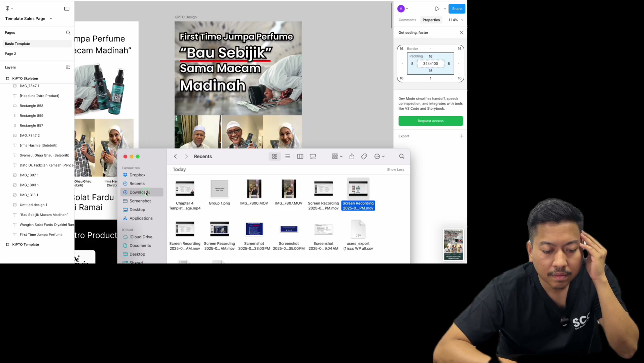Open Finder search icon

tap(402, 156)
